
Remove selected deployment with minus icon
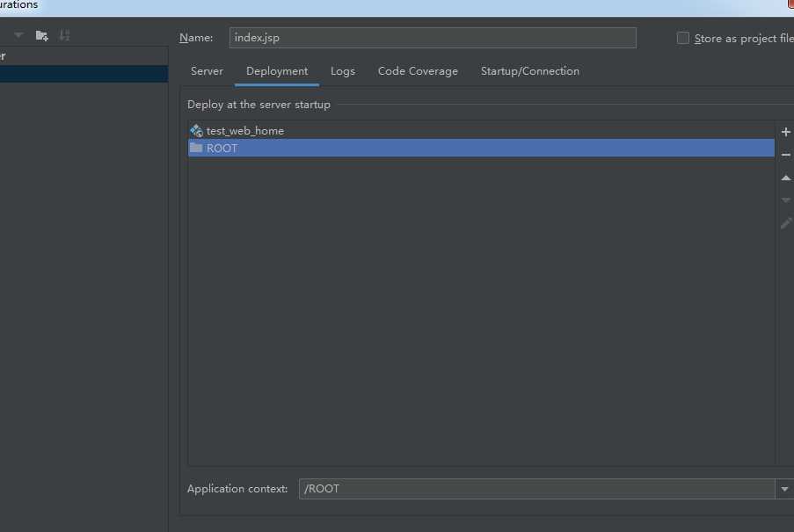coord(785,155)
